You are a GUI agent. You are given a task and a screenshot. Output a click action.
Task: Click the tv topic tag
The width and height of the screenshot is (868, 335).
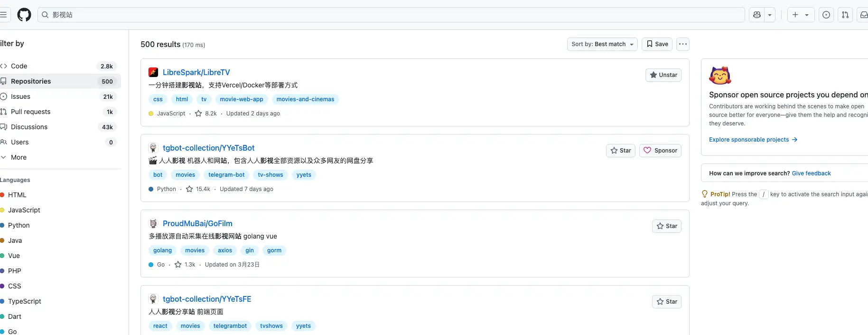(204, 99)
